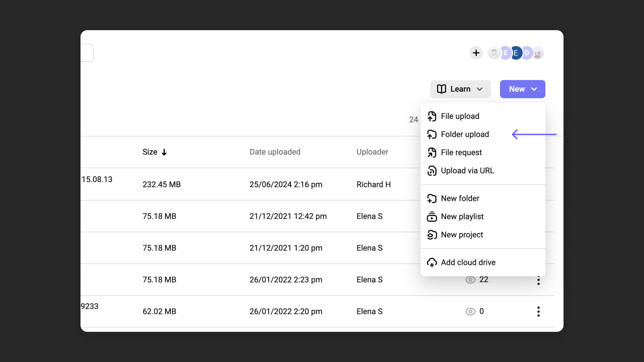Sort by the Uploader column header
The image size is (644, 362).
[372, 152]
